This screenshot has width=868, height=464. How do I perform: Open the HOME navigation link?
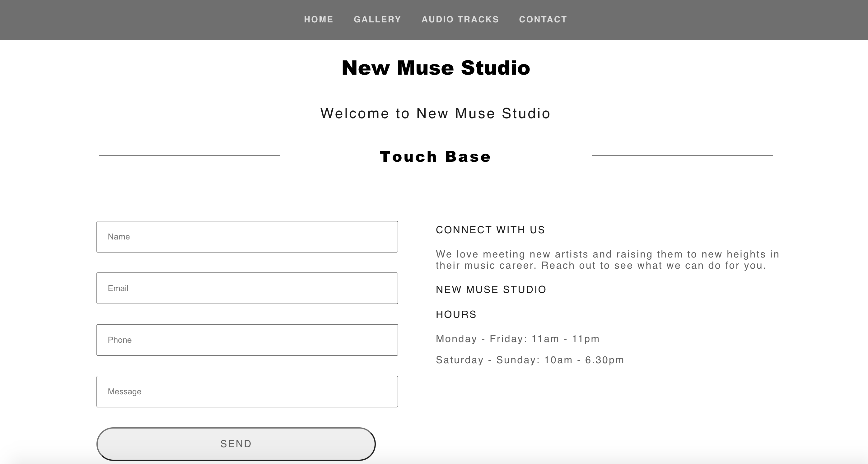coord(319,20)
